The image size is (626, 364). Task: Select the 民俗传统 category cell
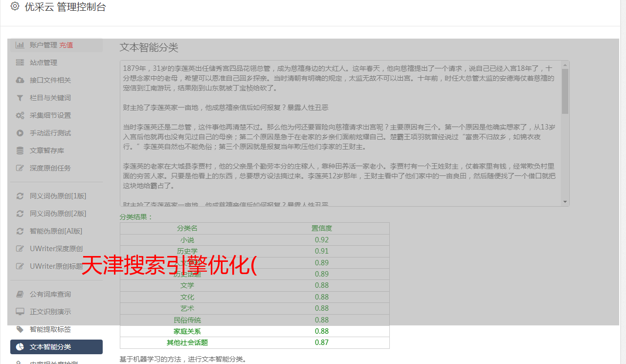point(187,320)
